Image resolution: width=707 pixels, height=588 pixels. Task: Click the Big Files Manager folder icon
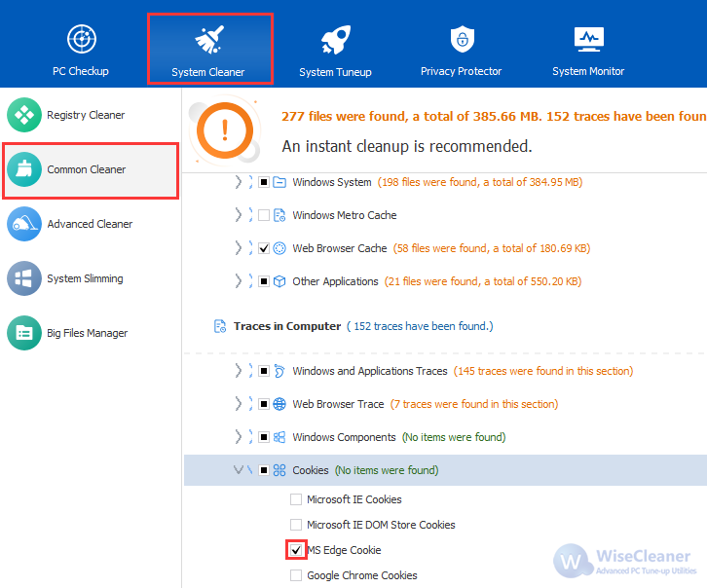[24, 333]
